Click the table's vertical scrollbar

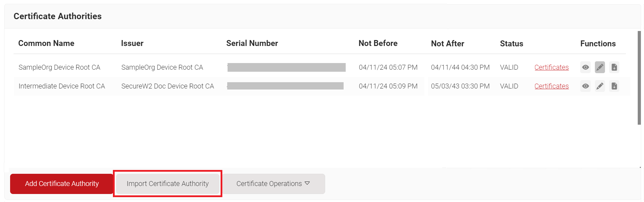click(x=639, y=77)
